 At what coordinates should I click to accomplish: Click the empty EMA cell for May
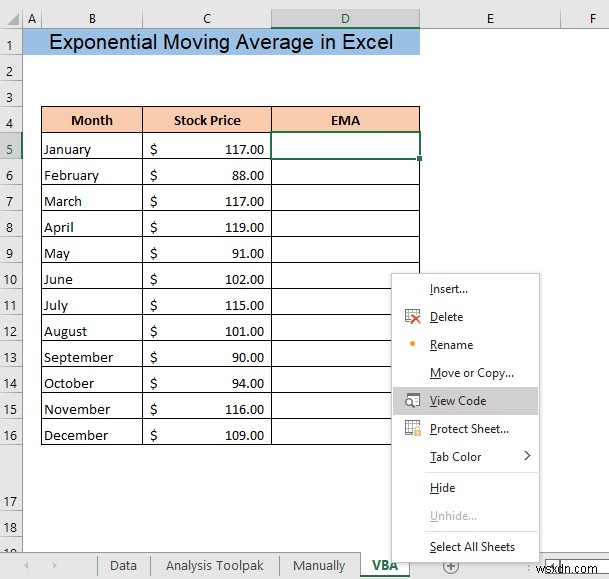(345, 250)
